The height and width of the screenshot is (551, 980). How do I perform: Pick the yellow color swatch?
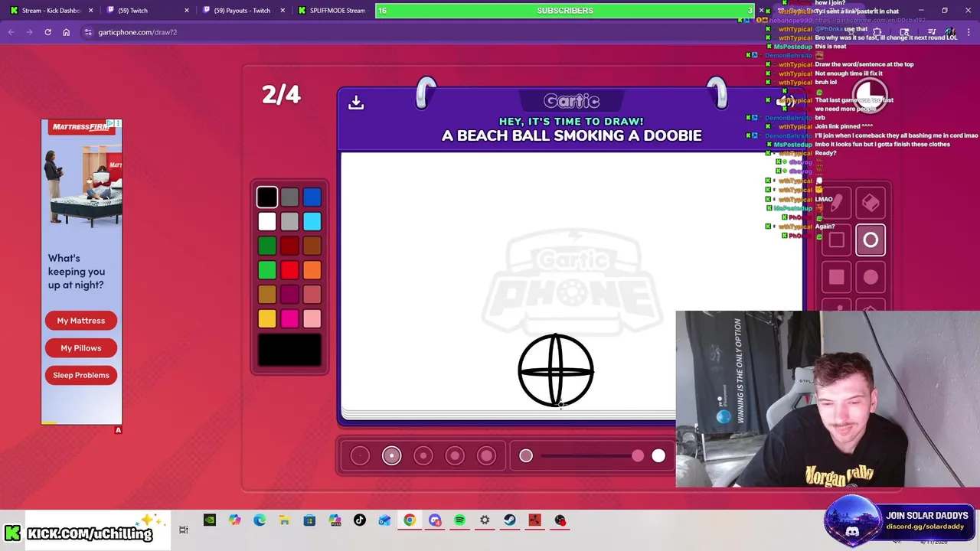[x=267, y=319]
